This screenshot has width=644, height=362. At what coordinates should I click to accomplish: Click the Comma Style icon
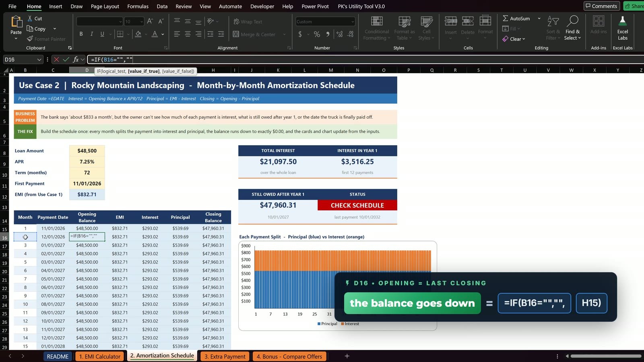point(328,34)
